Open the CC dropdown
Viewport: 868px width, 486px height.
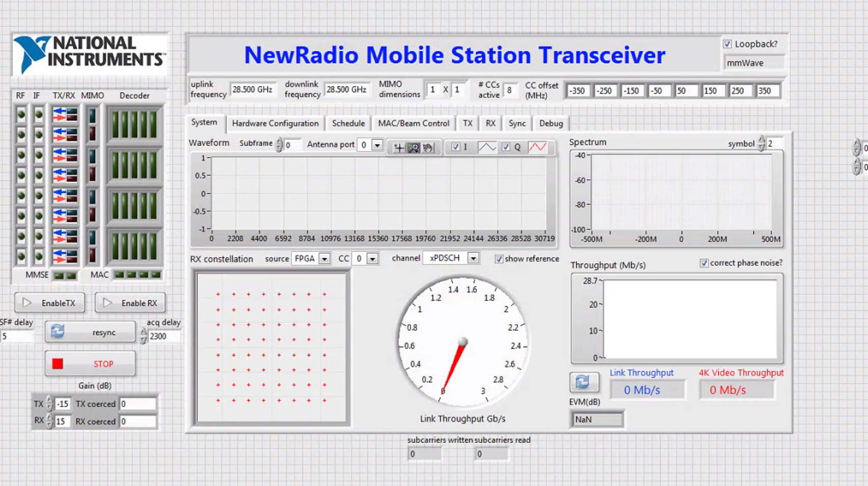coord(372,259)
